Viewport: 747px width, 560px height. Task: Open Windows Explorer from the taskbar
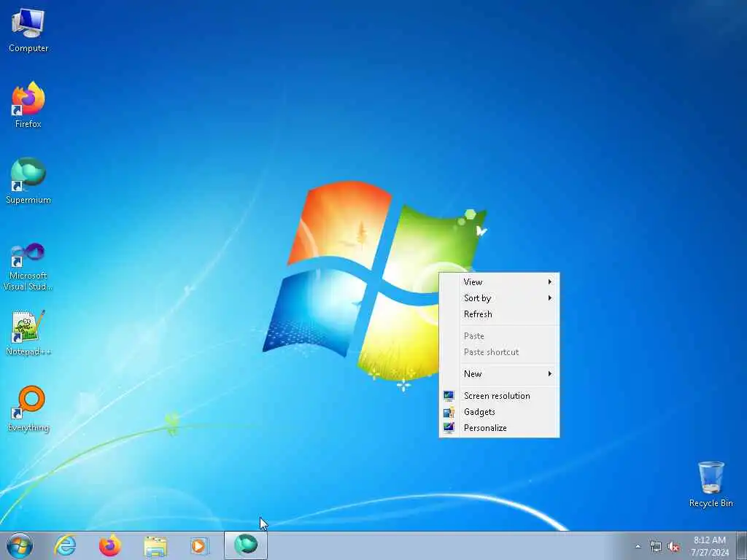click(155, 545)
